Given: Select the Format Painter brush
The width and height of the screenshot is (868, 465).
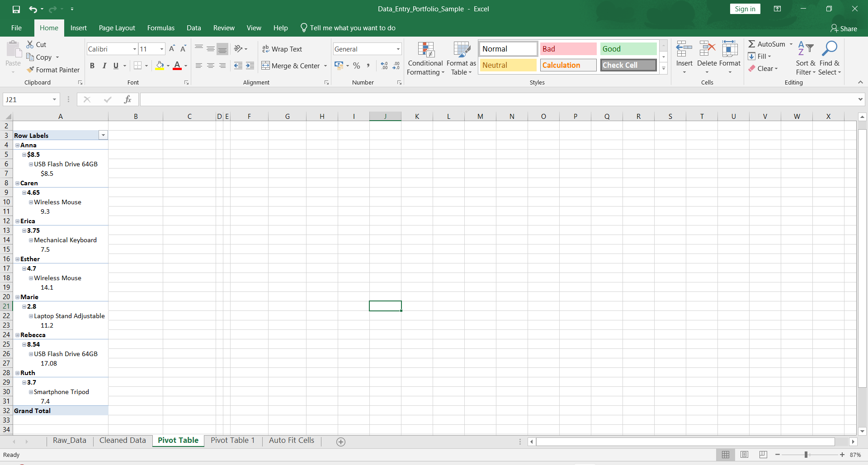Looking at the screenshot, I should pos(30,70).
